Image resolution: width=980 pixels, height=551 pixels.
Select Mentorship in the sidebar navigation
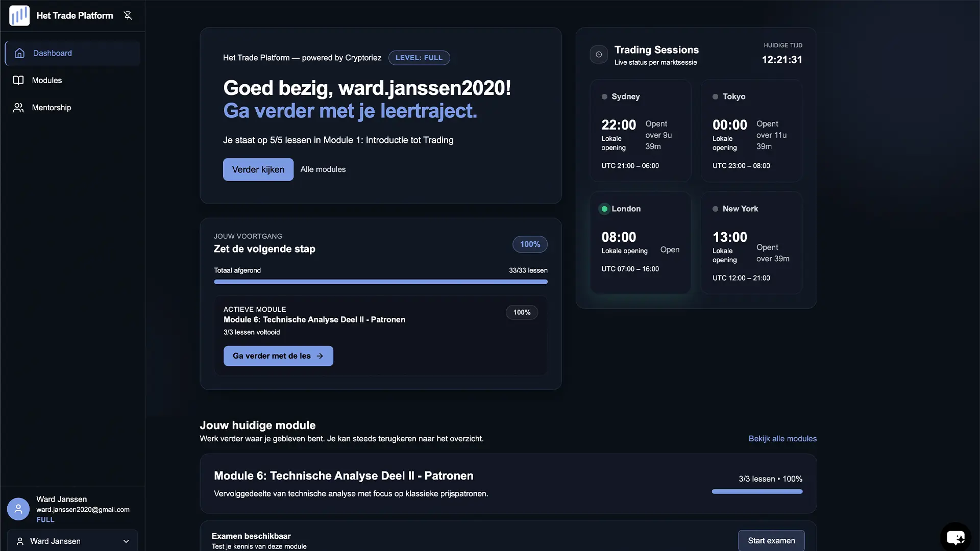tap(51, 107)
